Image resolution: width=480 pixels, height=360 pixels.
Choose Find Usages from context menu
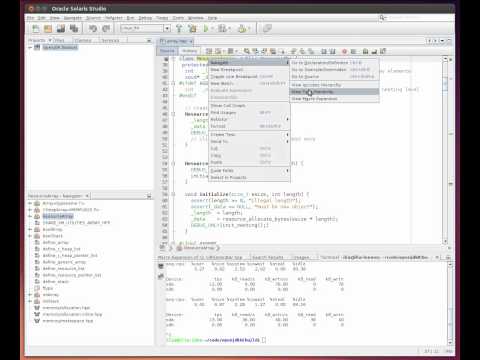[249, 113]
